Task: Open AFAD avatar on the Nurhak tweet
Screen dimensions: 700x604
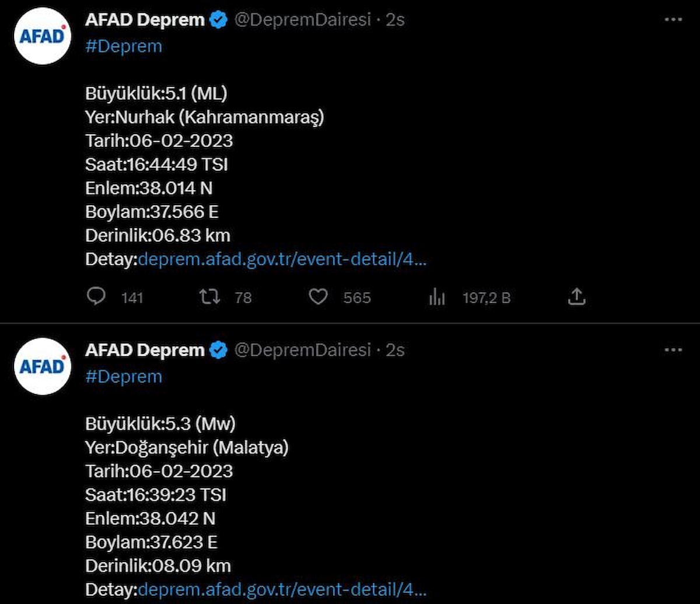Action: pos(42,36)
